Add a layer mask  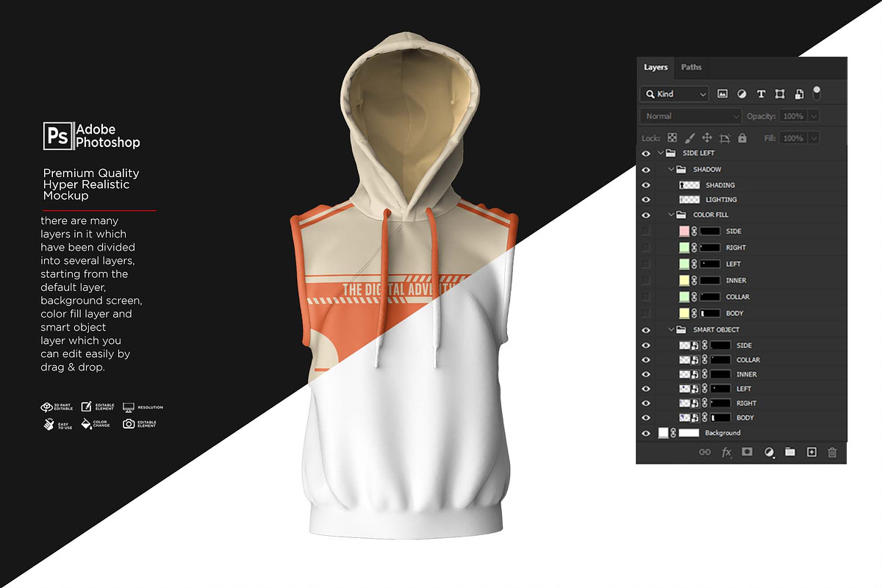point(747,452)
